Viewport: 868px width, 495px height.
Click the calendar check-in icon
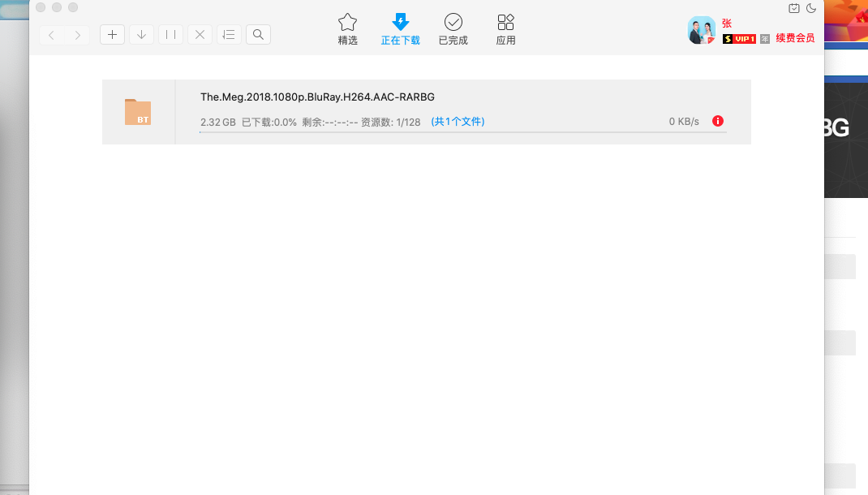click(x=794, y=8)
